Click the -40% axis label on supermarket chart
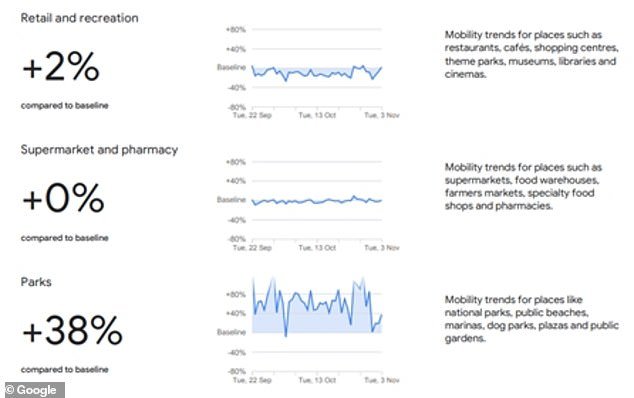Image resolution: width=634 pixels, height=398 pixels. pyautogui.click(x=237, y=220)
